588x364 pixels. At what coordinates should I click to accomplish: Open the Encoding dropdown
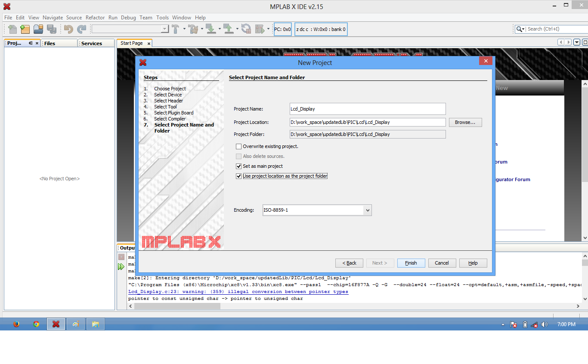[x=367, y=210]
